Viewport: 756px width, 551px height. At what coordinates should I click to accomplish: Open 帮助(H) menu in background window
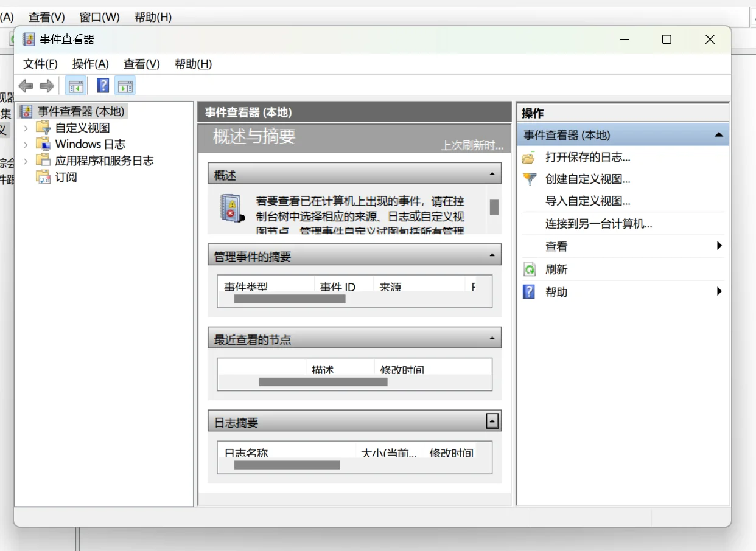153,17
